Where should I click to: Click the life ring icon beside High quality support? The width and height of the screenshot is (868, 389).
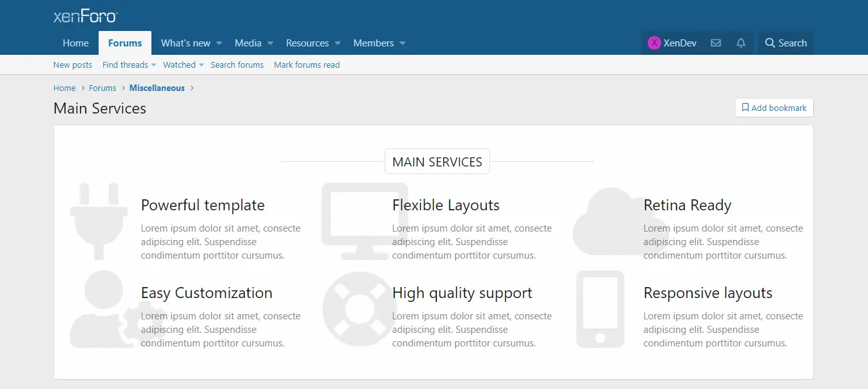point(360,310)
